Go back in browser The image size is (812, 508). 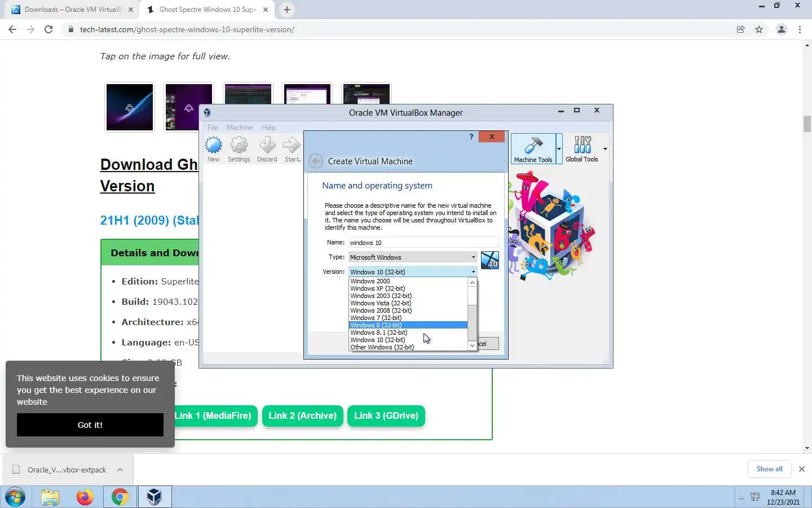(12, 29)
